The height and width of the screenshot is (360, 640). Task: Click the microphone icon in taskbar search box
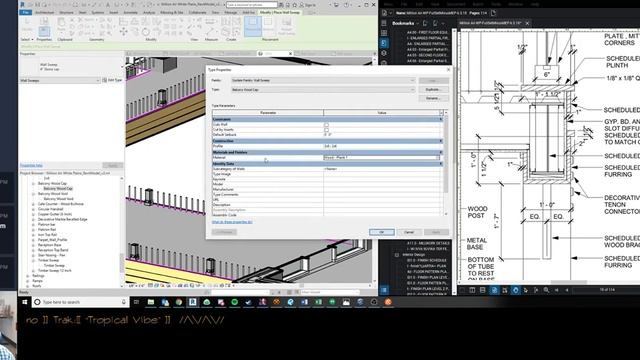[124, 302]
